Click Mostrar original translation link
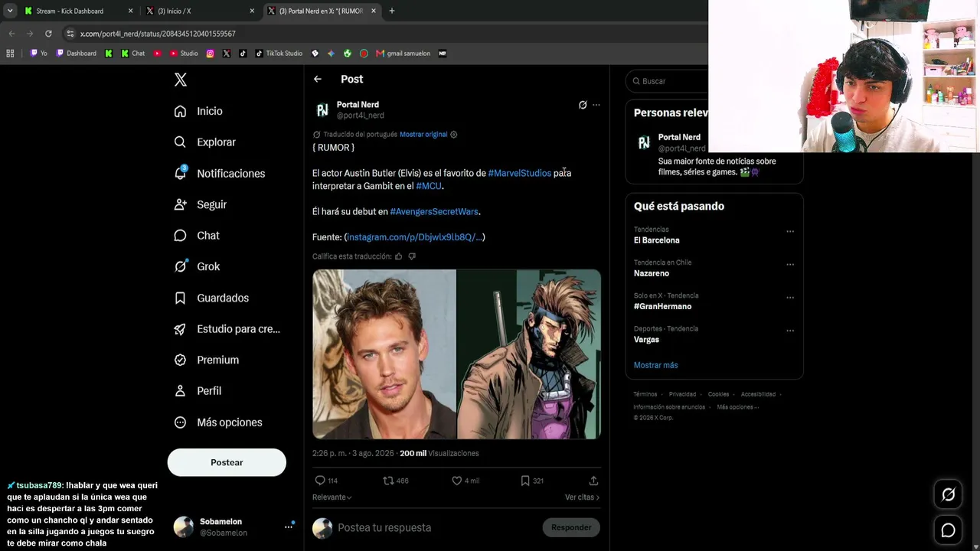The width and height of the screenshot is (980, 551). pos(423,135)
